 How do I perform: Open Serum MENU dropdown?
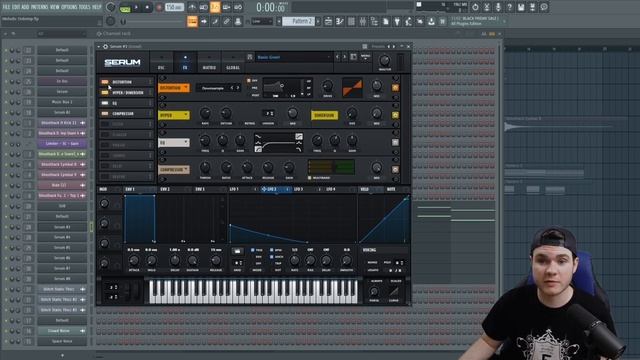click(x=366, y=57)
